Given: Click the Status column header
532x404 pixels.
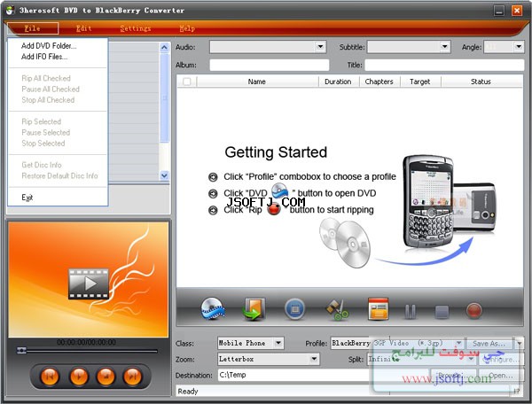Looking at the screenshot, I should point(481,82).
